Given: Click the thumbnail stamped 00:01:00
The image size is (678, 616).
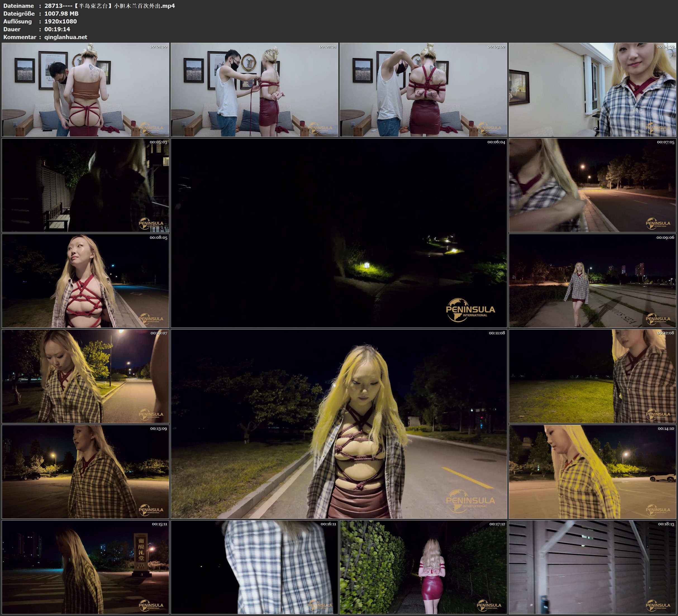Looking at the screenshot, I should [x=85, y=89].
